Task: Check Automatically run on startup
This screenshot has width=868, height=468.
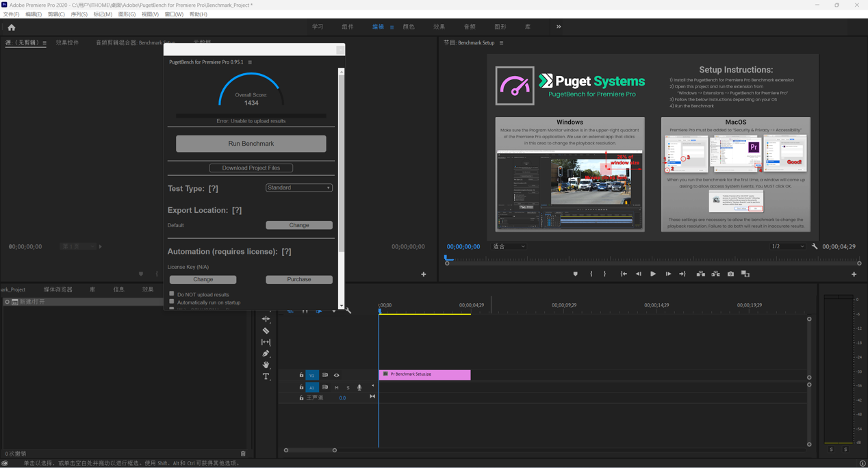Action: [x=172, y=302]
